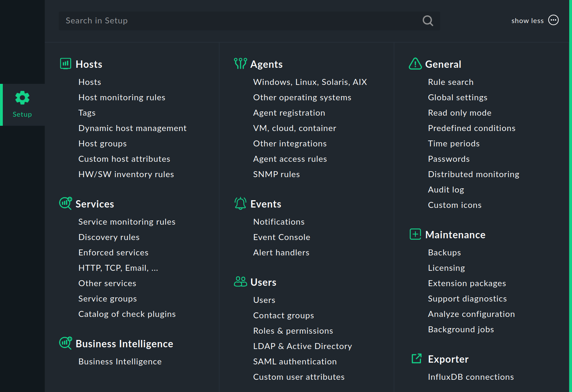Click the Maintenance section plus icon

point(415,234)
